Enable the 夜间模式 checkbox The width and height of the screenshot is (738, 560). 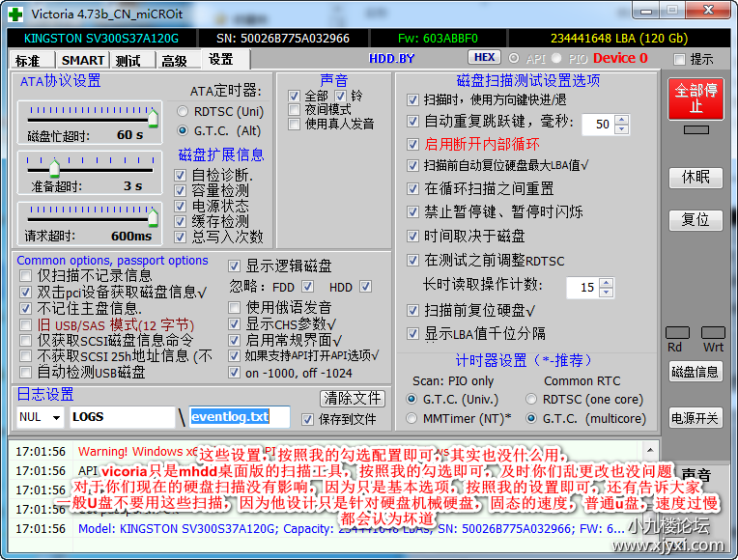(x=295, y=110)
